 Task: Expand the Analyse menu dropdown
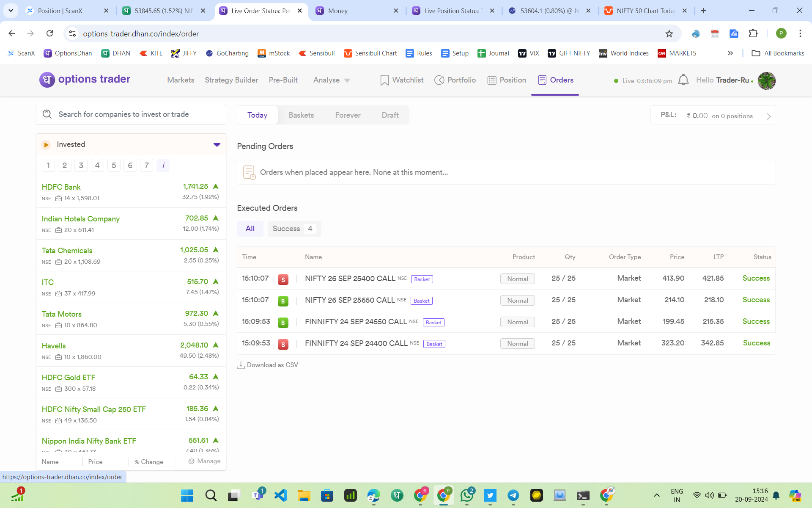pyautogui.click(x=347, y=80)
